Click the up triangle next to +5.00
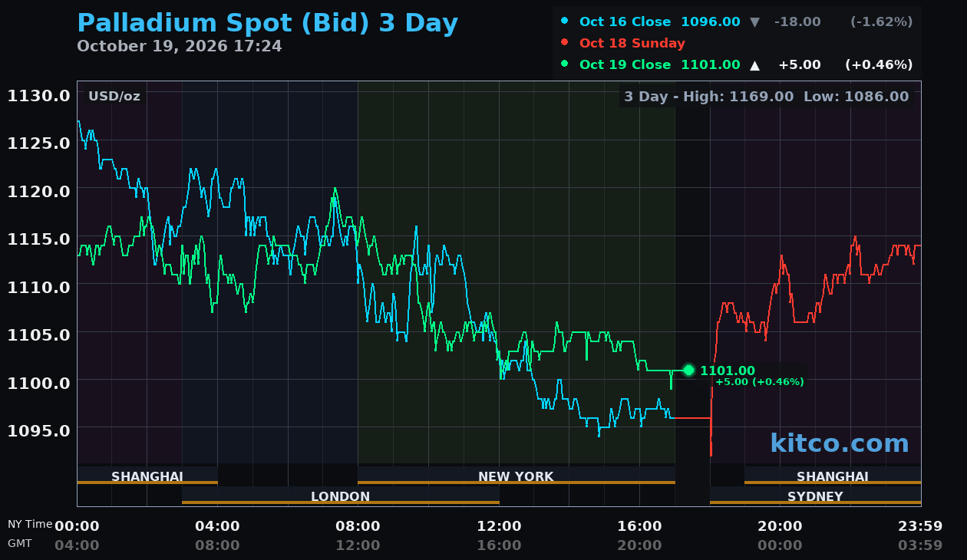The width and height of the screenshot is (967, 560). tap(754, 65)
